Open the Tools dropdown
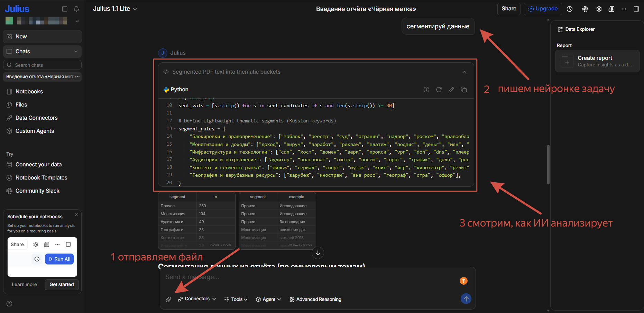Viewport: 644px width, 313px height. [x=236, y=300]
